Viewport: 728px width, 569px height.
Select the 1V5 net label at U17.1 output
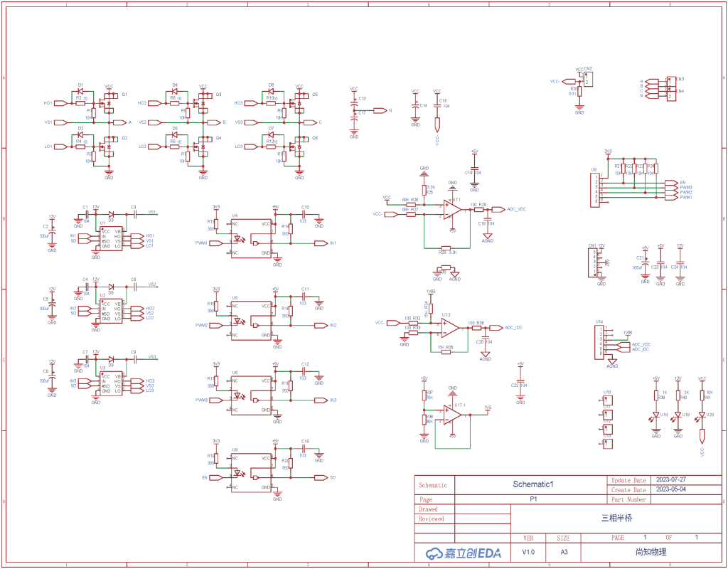click(488, 408)
